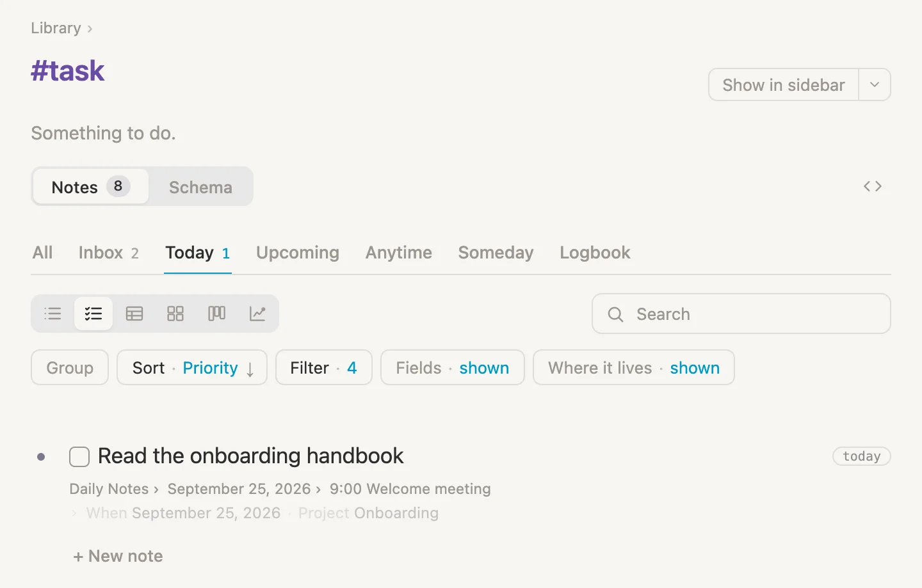Click the code brackets icon
Image resolution: width=922 pixels, height=588 pixels.
pos(873,186)
